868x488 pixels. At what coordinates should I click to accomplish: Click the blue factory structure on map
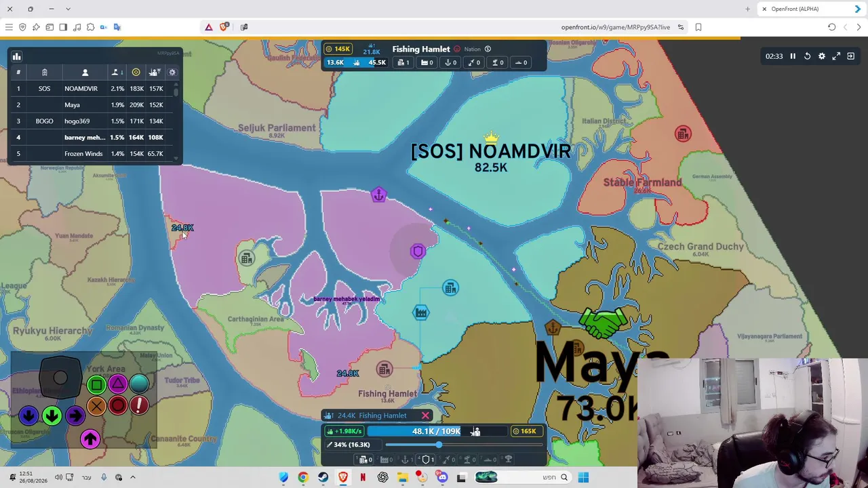pos(421,312)
